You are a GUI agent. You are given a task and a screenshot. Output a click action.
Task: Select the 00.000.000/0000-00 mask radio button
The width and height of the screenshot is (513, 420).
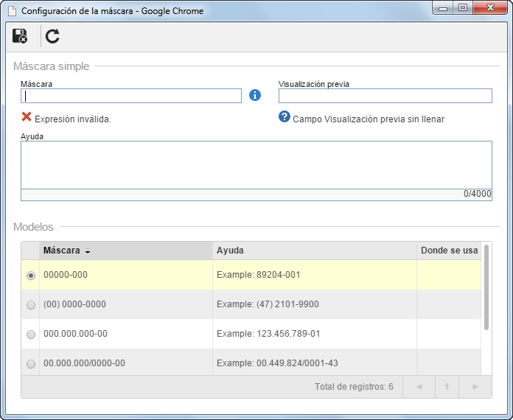[x=31, y=364]
